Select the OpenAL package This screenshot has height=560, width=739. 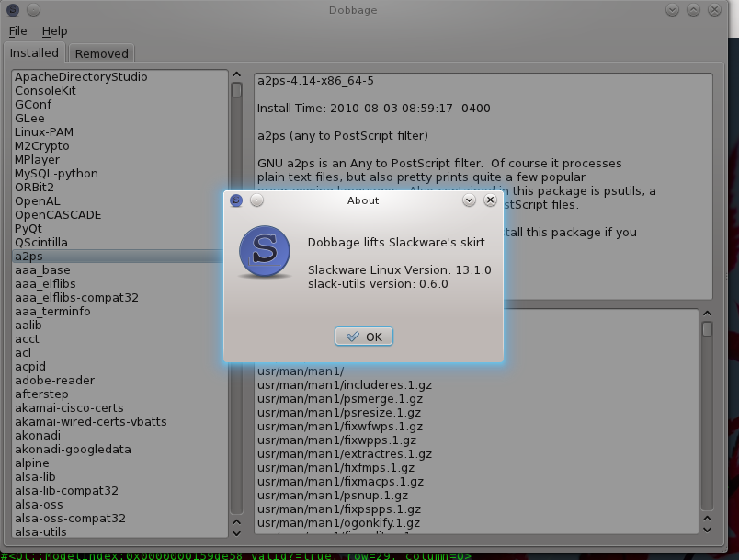click(119, 200)
